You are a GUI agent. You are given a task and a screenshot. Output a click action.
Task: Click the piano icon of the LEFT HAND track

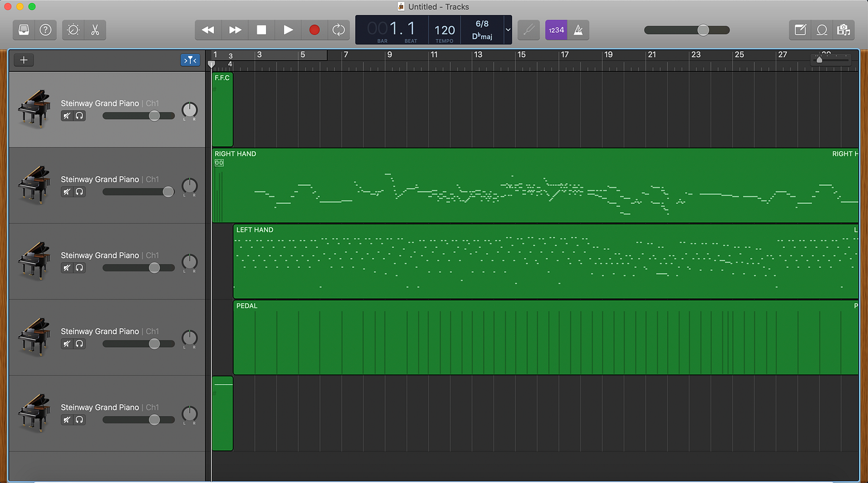pos(34,260)
